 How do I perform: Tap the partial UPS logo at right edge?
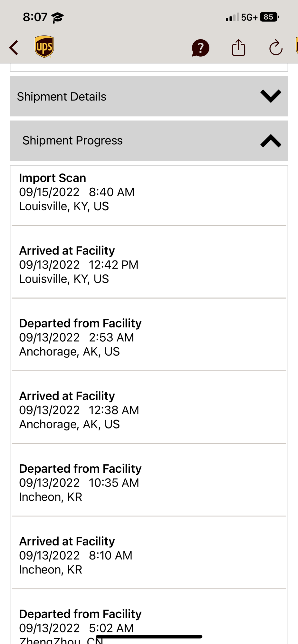pyautogui.click(x=297, y=46)
